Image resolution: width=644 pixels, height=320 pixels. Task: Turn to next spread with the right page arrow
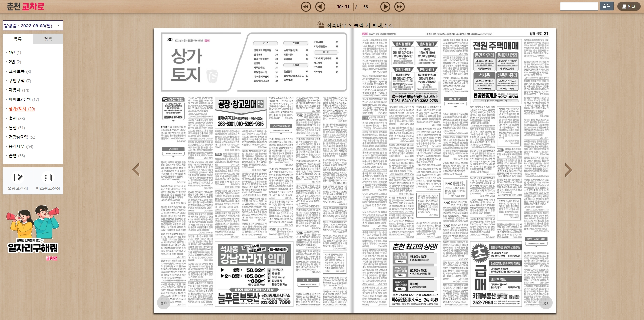(568, 170)
